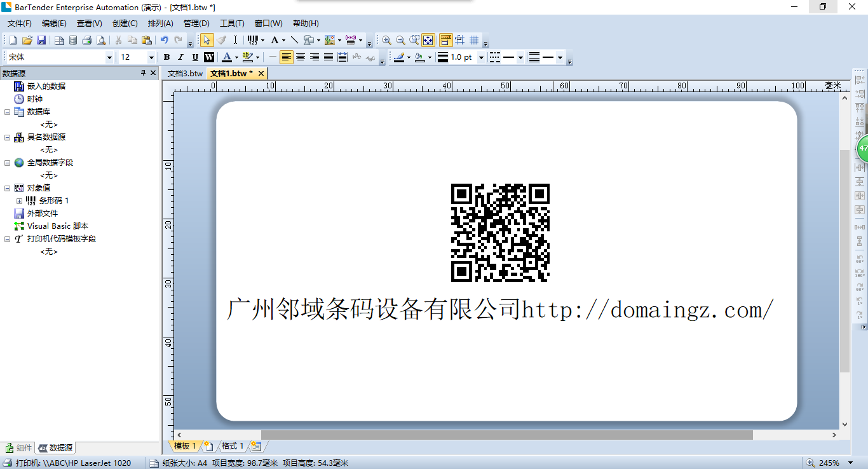Switch to the 文档3.btw tab

(x=185, y=74)
